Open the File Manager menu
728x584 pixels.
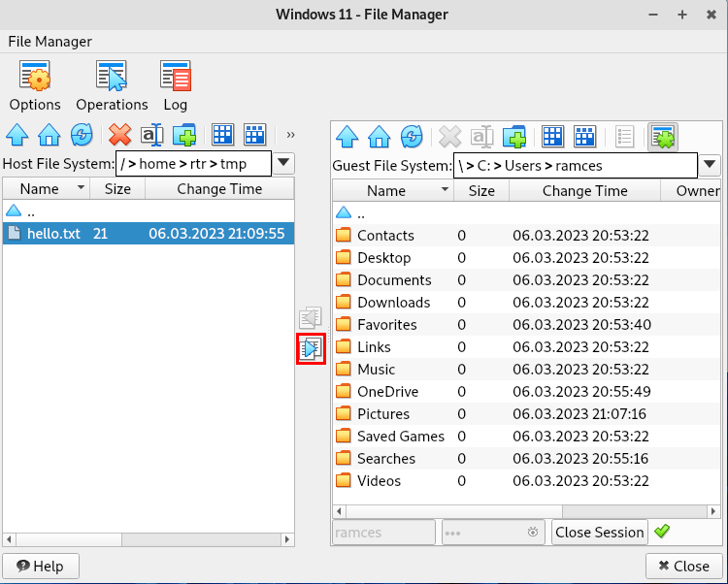point(50,42)
